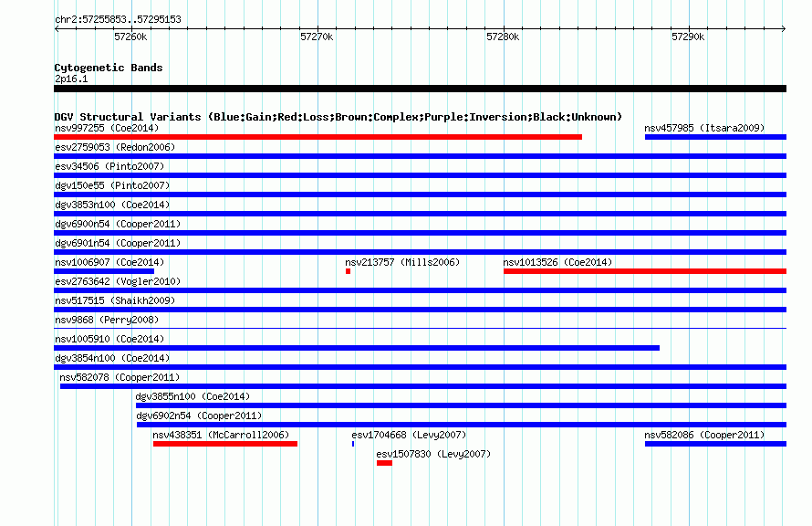Click the nsv997255 (Coe2014) variant label

point(107,128)
